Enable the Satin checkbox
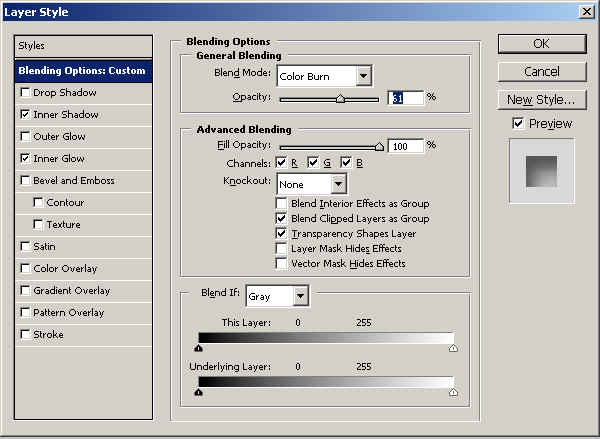 coord(25,246)
